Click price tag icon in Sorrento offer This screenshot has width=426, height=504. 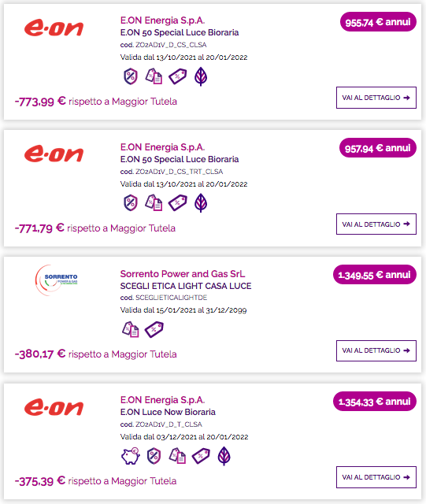[x=154, y=329]
